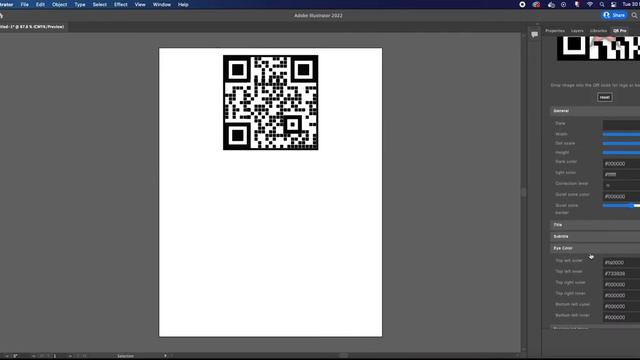This screenshot has height=360, width=640.
Task: Edit the Bottom left inner color field
Action: click(x=621, y=317)
